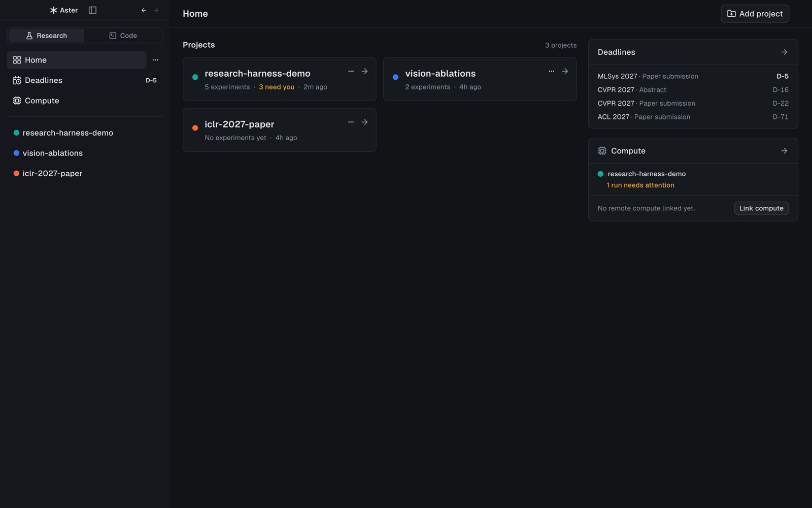Open iclr-2027-paper card's three-dot menu
This screenshot has width=812, height=508.
pos(351,122)
